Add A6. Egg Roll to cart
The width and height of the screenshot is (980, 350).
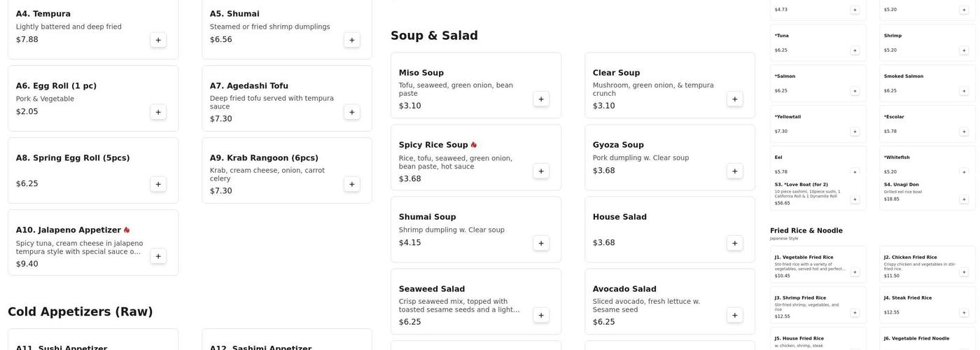point(158,112)
